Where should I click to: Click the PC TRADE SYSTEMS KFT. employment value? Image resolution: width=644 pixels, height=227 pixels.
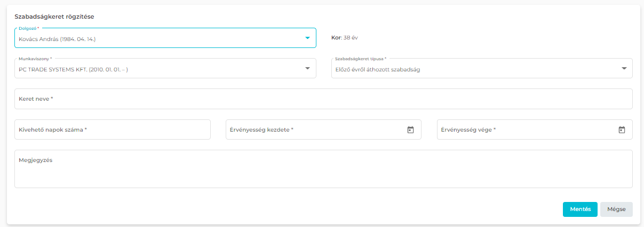click(73, 69)
